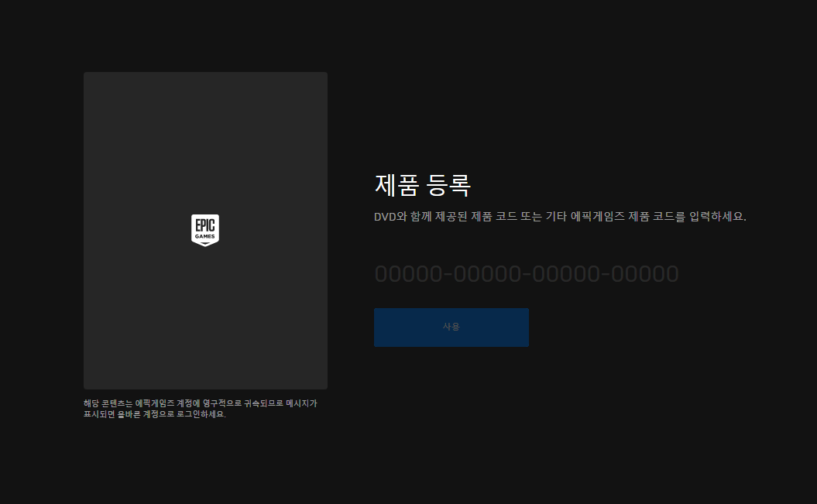
Task: Click the 제품 등록 heading text
Action: [423, 185]
